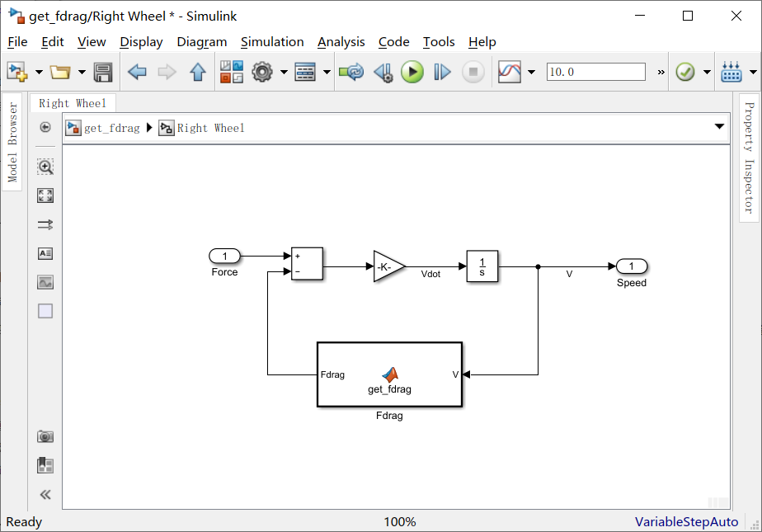
Task: Select the get_fdrag MATLAB Function block
Action: click(x=389, y=374)
